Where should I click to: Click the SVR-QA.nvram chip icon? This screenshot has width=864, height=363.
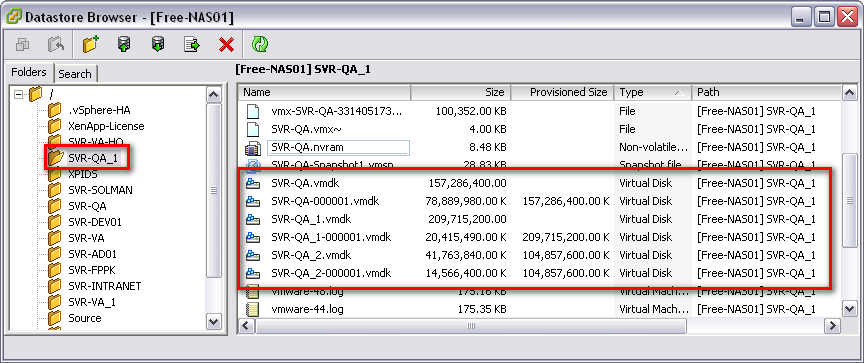click(x=252, y=148)
